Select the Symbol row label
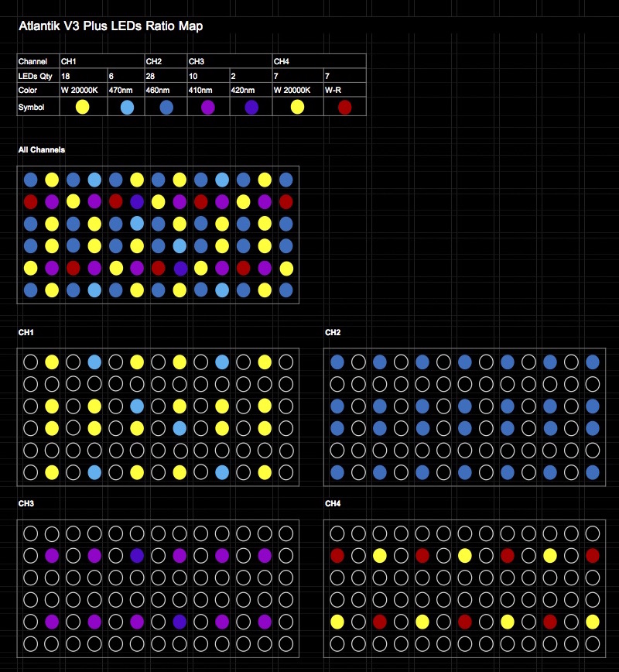This screenshot has height=672, width=619. (x=31, y=107)
